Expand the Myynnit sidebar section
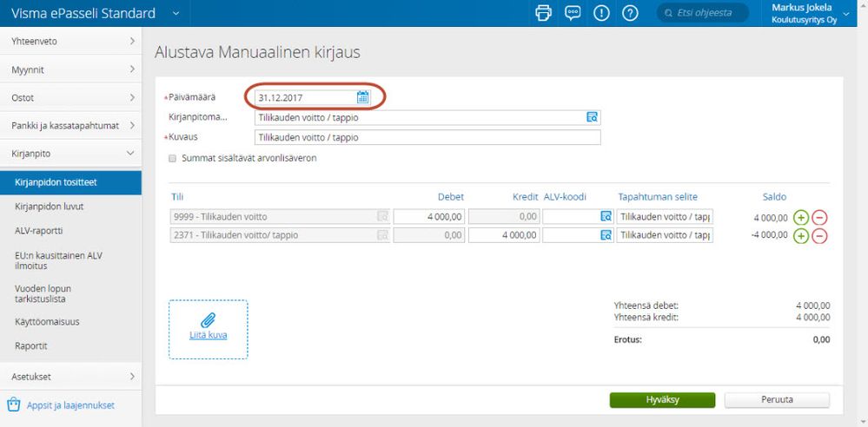Screen dimensions: 868x427 pos(70,69)
